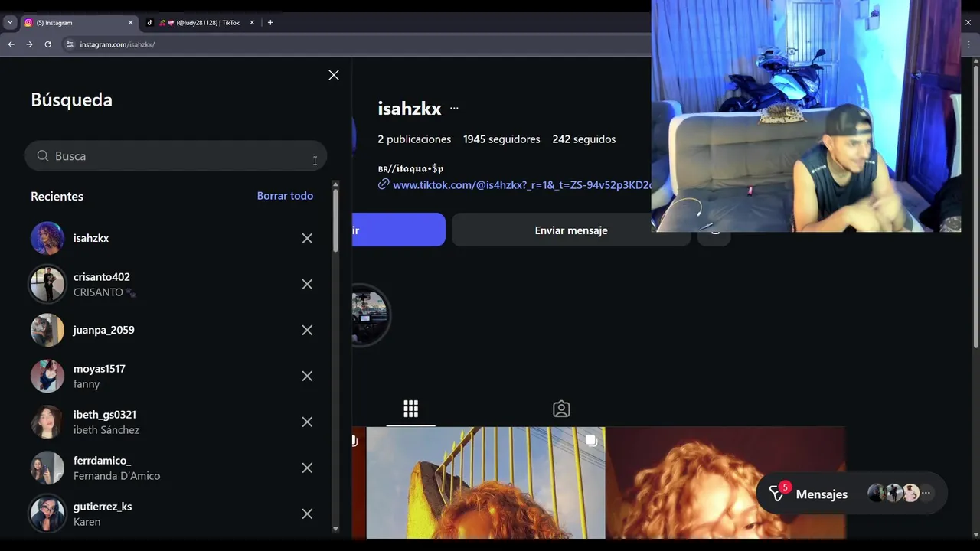This screenshot has width=980, height=551.
Task: Open the TikTok link in bio
Action: [521, 185]
